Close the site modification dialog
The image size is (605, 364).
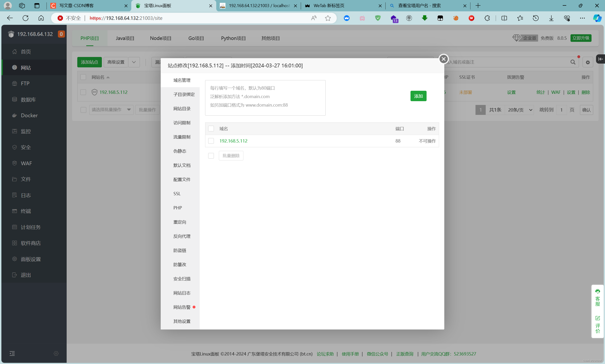tap(443, 59)
